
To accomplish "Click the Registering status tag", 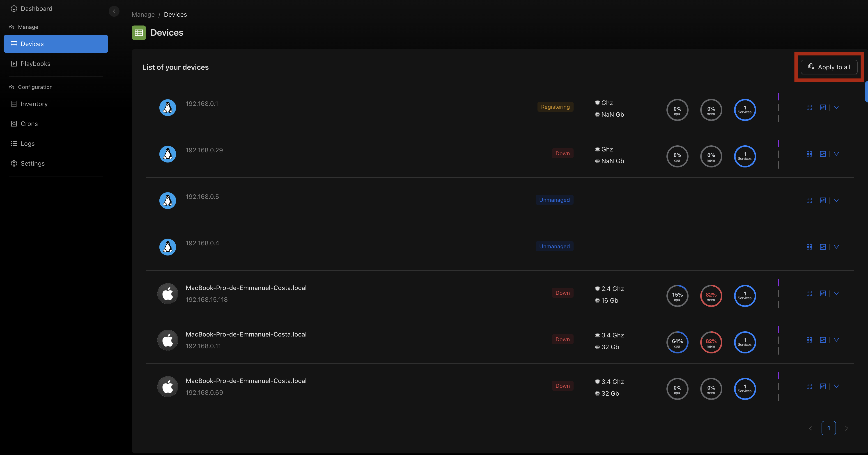I will coord(555,107).
